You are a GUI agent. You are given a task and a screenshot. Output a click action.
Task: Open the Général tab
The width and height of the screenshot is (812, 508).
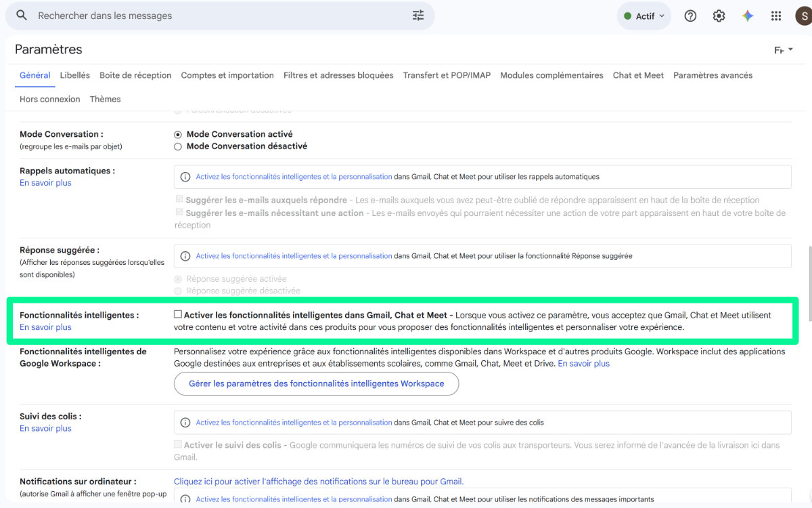[35, 75]
